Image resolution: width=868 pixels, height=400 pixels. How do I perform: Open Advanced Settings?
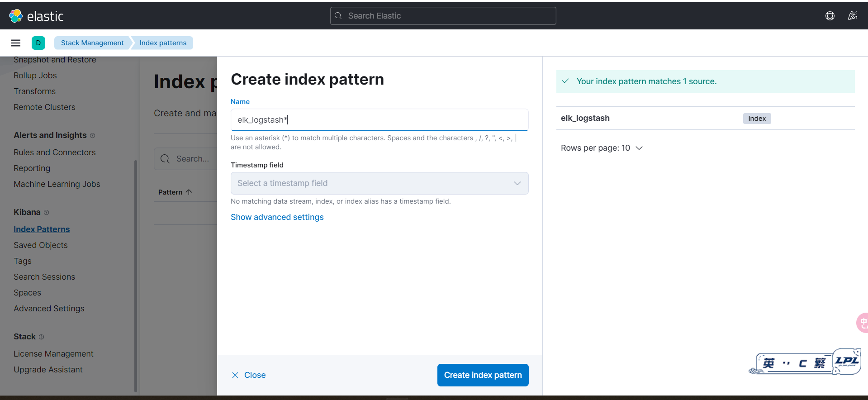(x=49, y=309)
